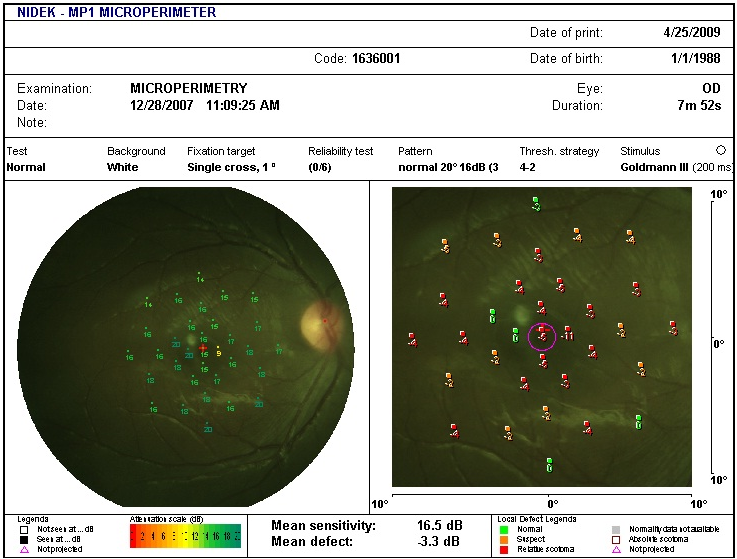Select the -11 defect point near fixation

click(x=566, y=335)
